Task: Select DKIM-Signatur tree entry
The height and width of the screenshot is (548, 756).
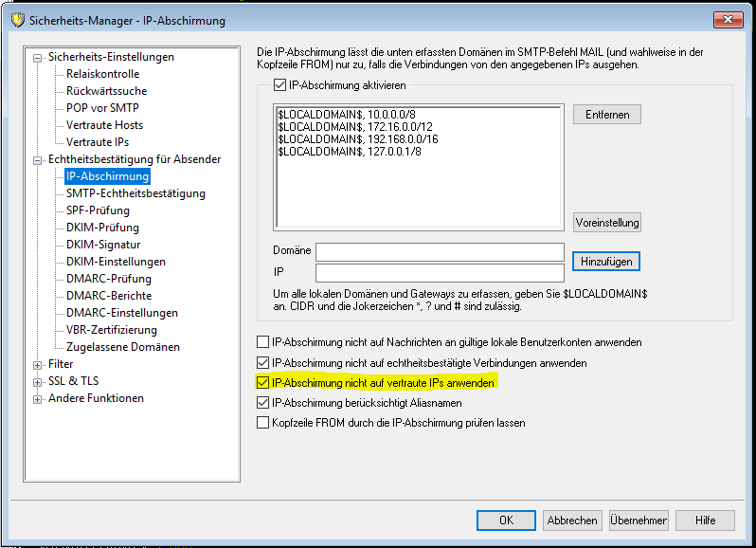Action: 102,245
